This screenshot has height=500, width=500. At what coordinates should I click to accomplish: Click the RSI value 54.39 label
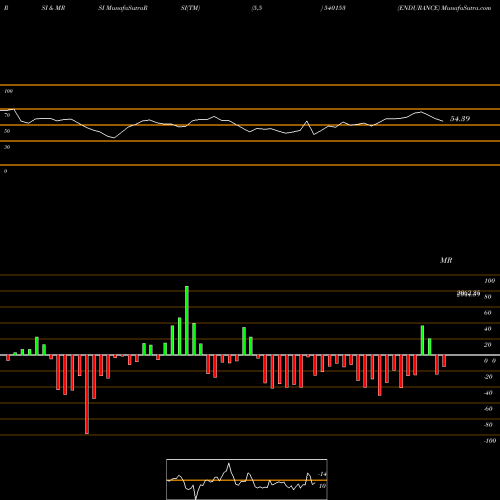click(x=460, y=119)
